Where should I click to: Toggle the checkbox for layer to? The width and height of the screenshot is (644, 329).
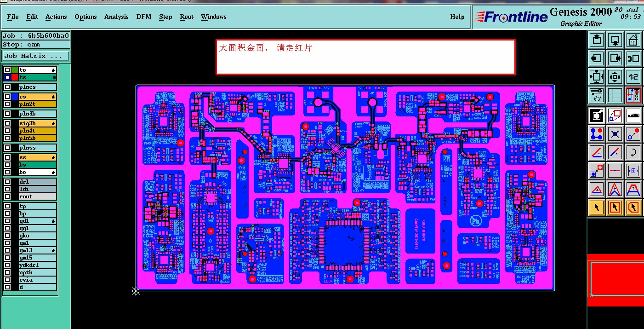(7, 70)
